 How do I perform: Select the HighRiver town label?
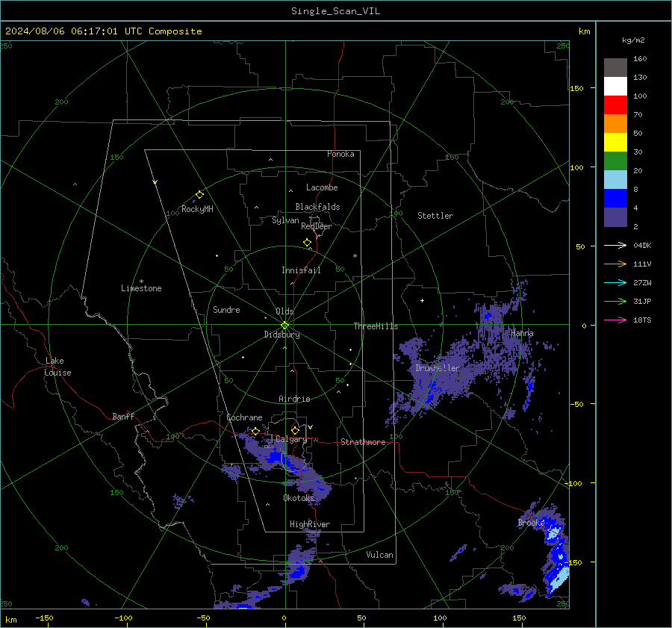click(310, 524)
